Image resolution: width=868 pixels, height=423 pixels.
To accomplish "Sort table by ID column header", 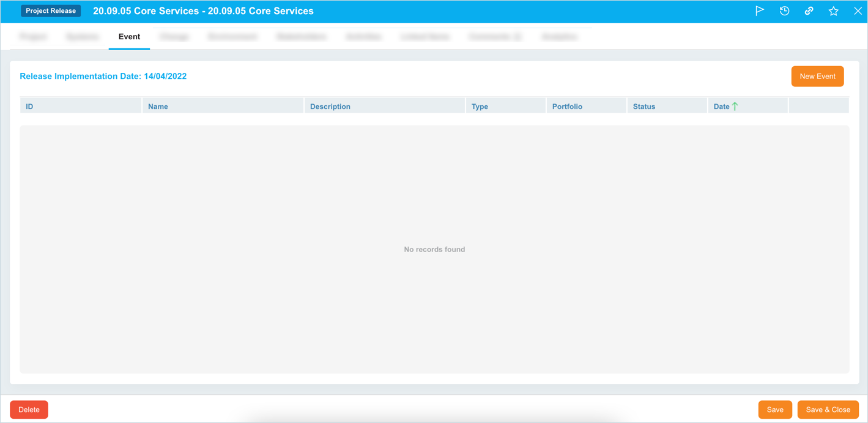I will pyautogui.click(x=29, y=107).
